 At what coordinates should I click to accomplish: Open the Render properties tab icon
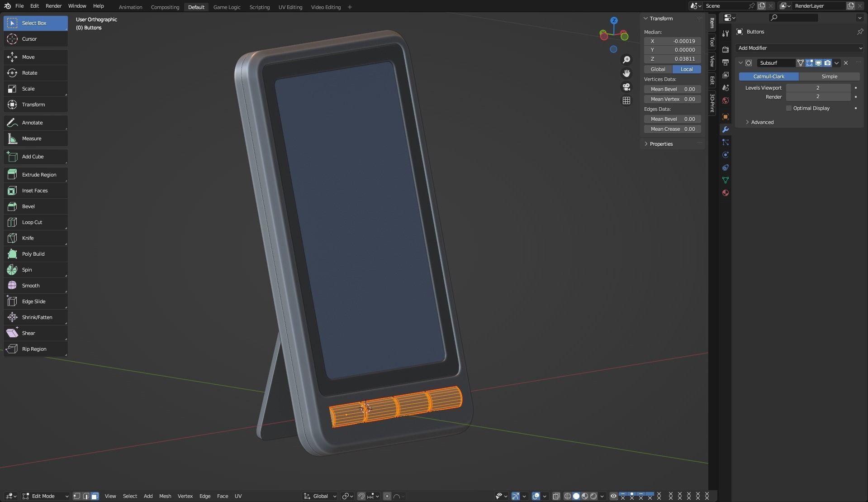click(x=726, y=49)
